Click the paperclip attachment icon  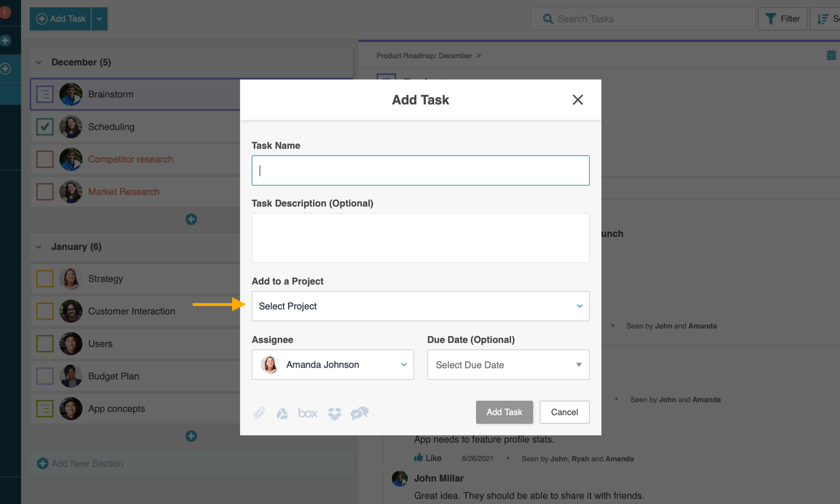tap(259, 413)
